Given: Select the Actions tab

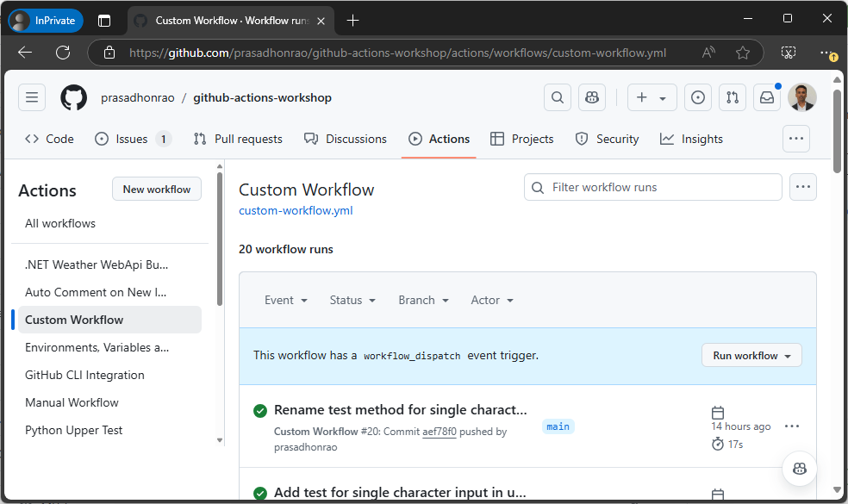Looking at the screenshot, I should 440,139.
